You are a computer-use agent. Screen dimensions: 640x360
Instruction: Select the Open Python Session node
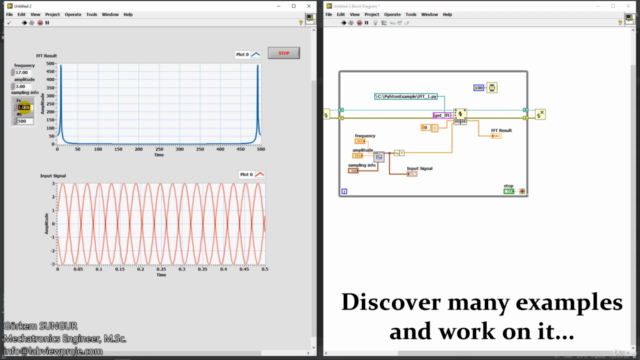click(x=327, y=114)
